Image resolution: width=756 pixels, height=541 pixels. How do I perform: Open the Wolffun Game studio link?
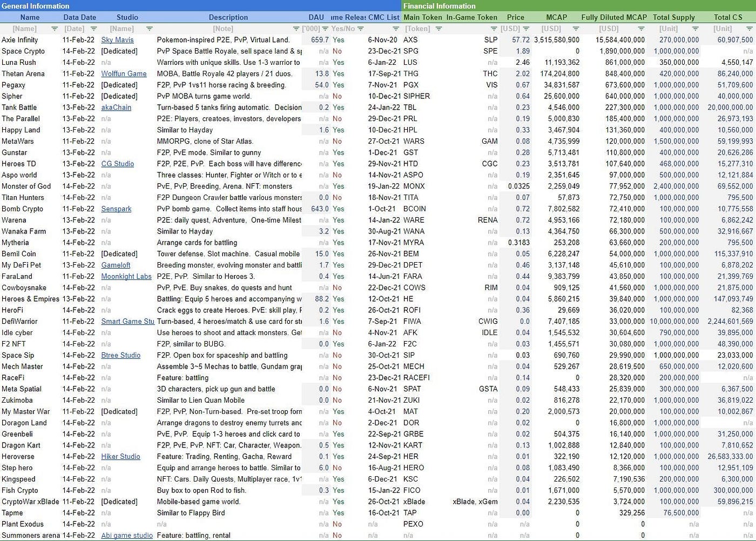(124, 74)
